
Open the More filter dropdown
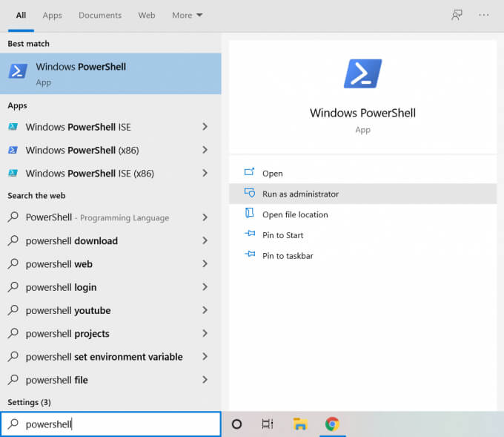pos(187,15)
